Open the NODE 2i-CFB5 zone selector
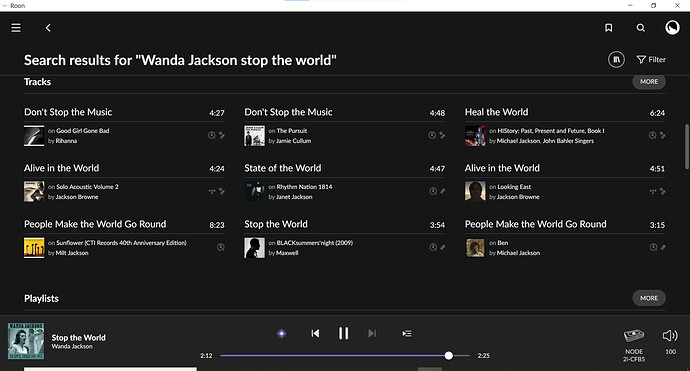Screen dimensions: 690x371 [634, 345]
